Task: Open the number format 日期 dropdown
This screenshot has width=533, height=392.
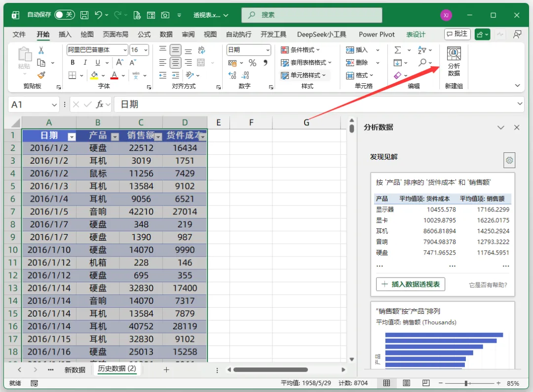Action: [268, 50]
